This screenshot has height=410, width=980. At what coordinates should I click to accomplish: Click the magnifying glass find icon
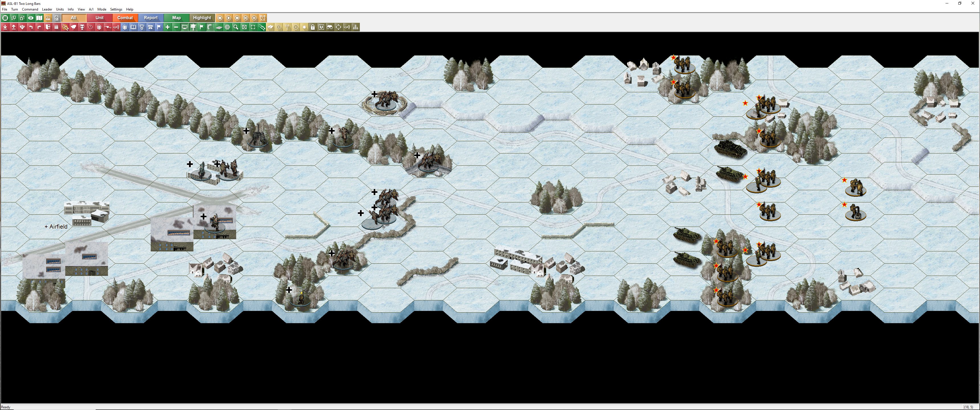click(236, 27)
